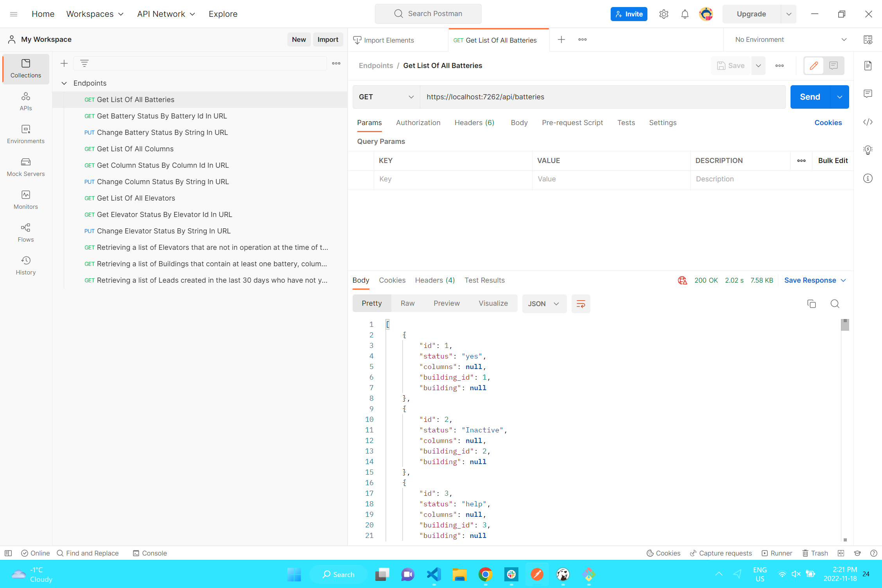Open the History panel
The width and height of the screenshot is (882, 588).
(25, 265)
